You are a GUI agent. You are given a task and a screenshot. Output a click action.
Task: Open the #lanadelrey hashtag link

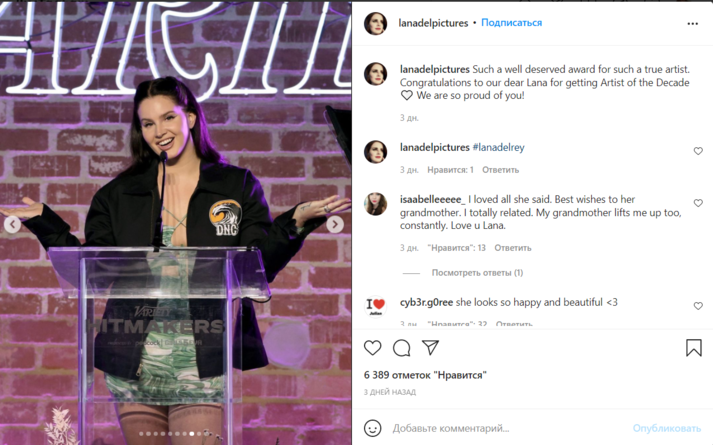click(498, 147)
